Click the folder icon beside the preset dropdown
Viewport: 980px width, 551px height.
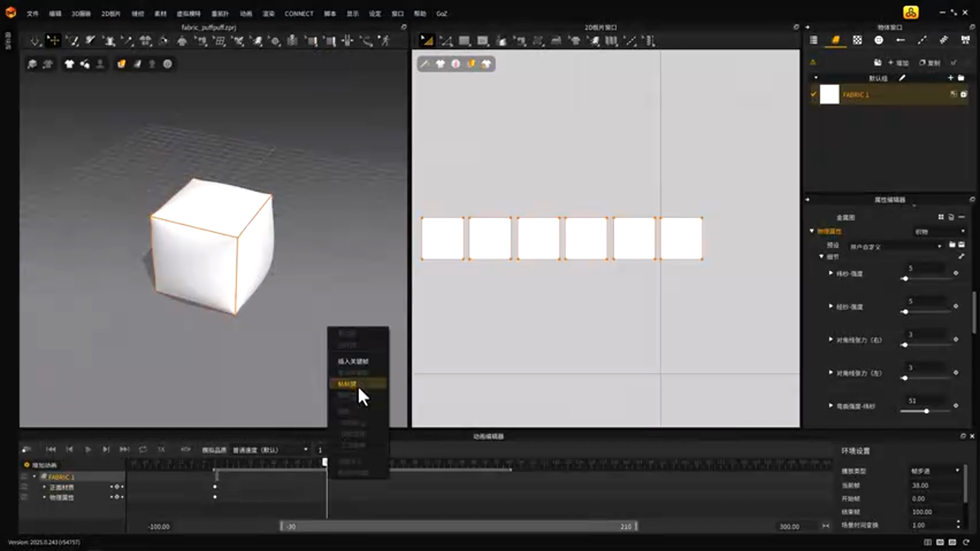(952, 246)
